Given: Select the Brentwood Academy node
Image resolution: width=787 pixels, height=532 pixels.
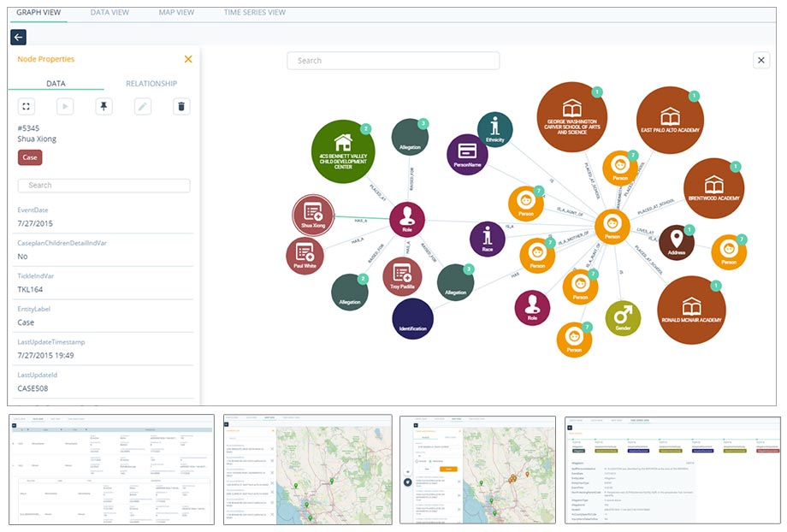Looking at the screenshot, I should pyautogui.click(x=713, y=188).
